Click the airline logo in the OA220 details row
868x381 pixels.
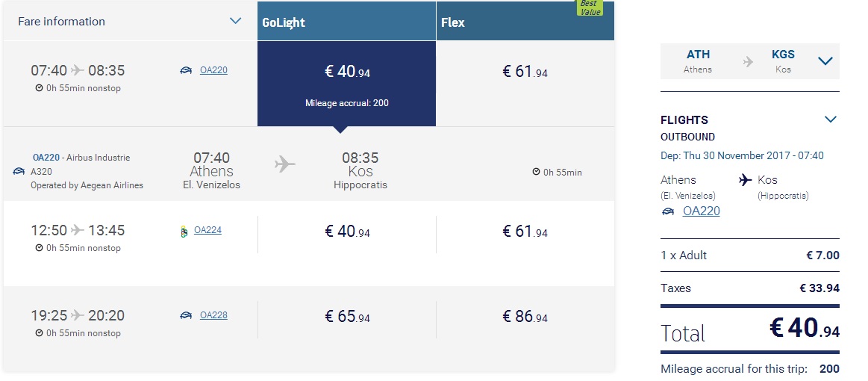click(x=18, y=172)
